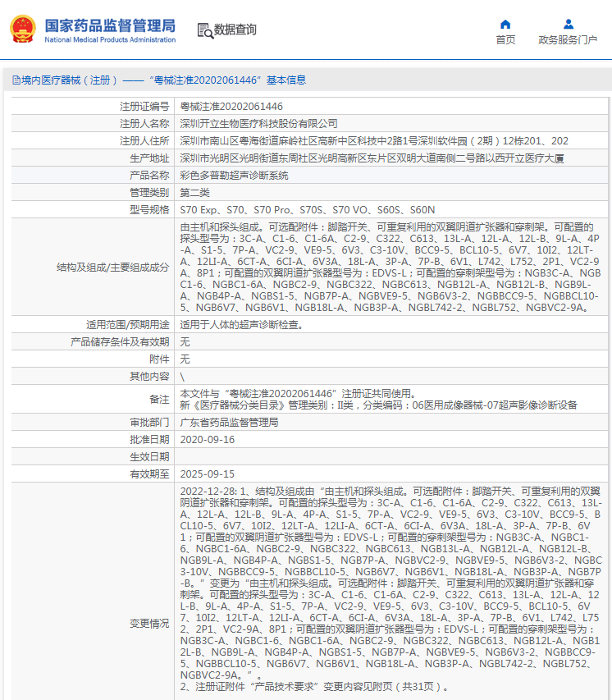Screen dimensions: 612x700
Task: Click the 数据查询 search document icon
Action: click(205, 30)
